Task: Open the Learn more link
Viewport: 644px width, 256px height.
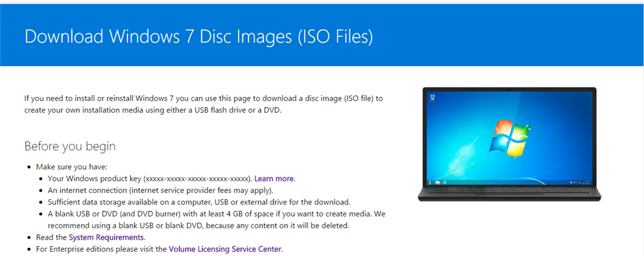Action: [274, 179]
